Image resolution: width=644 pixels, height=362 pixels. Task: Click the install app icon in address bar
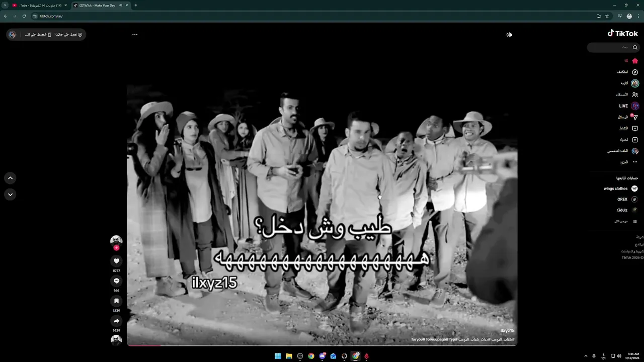point(599,16)
